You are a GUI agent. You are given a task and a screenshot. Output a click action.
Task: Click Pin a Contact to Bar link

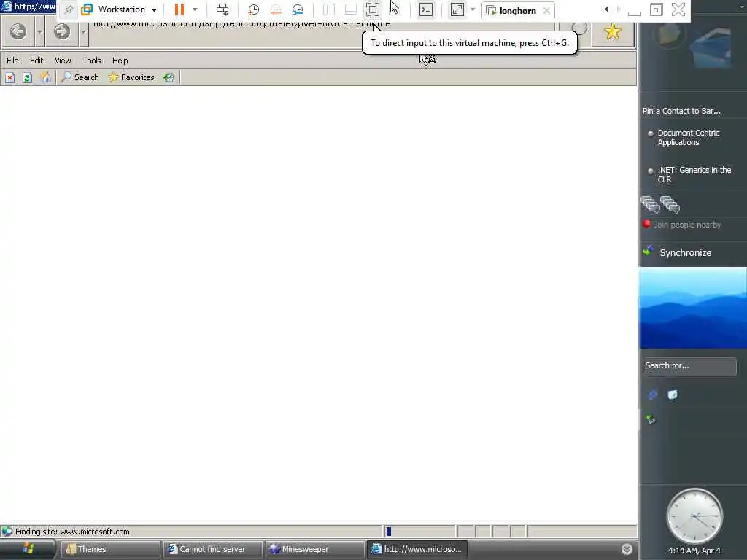click(681, 111)
